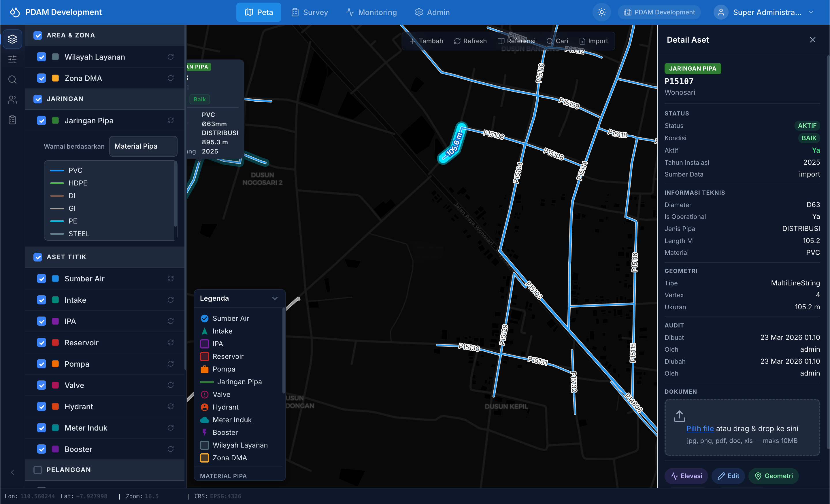Open the search sidebar icon
The height and width of the screenshot is (504, 830).
click(x=12, y=79)
